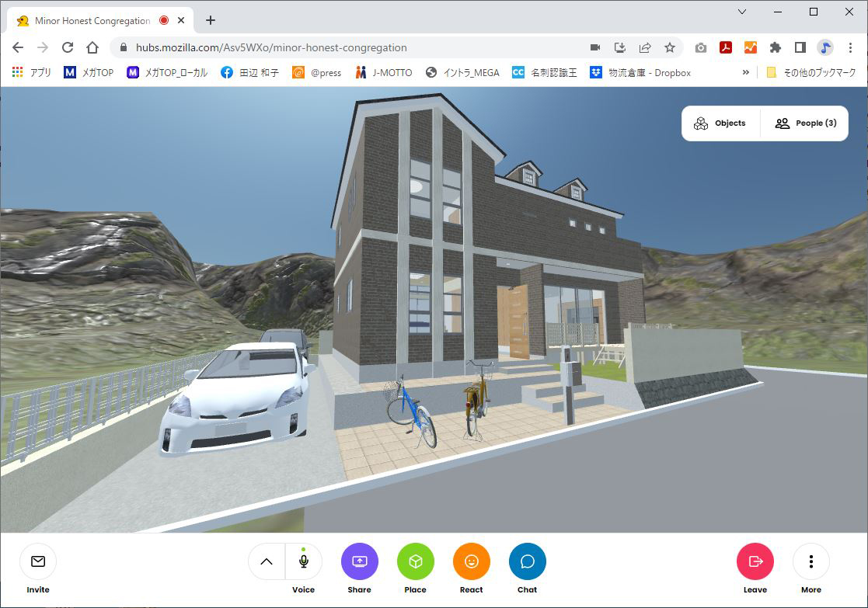Open the Invite envelope button
868x608 pixels.
click(38, 561)
